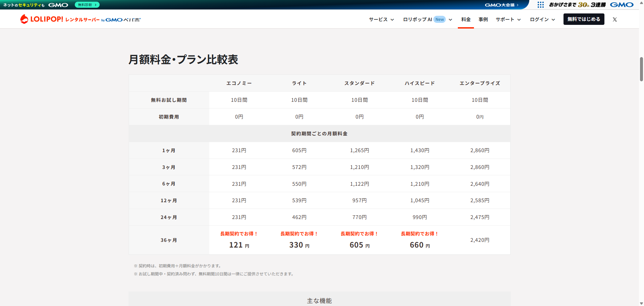The width and height of the screenshot is (644, 306).
Task: Click the scrollbar down arrow
Action: click(x=641, y=303)
